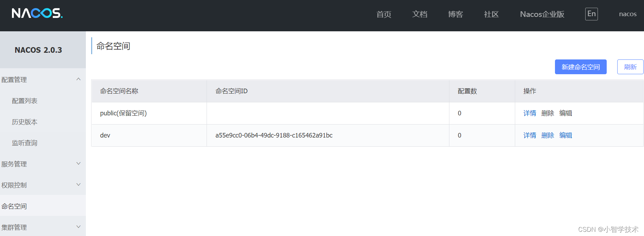Click the 命名空间名称 column header
644x236 pixels.
click(x=149, y=91)
